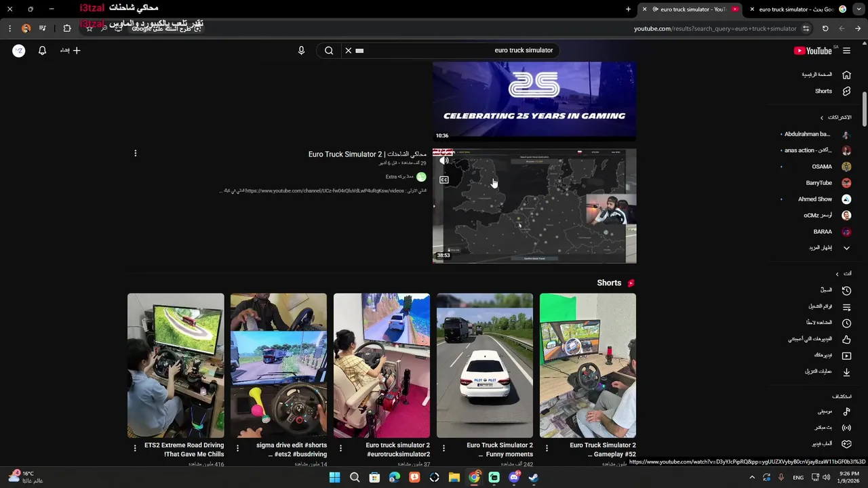The height and width of the screenshot is (488, 868).
Task: Open account avatar menu
Action: point(19,51)
